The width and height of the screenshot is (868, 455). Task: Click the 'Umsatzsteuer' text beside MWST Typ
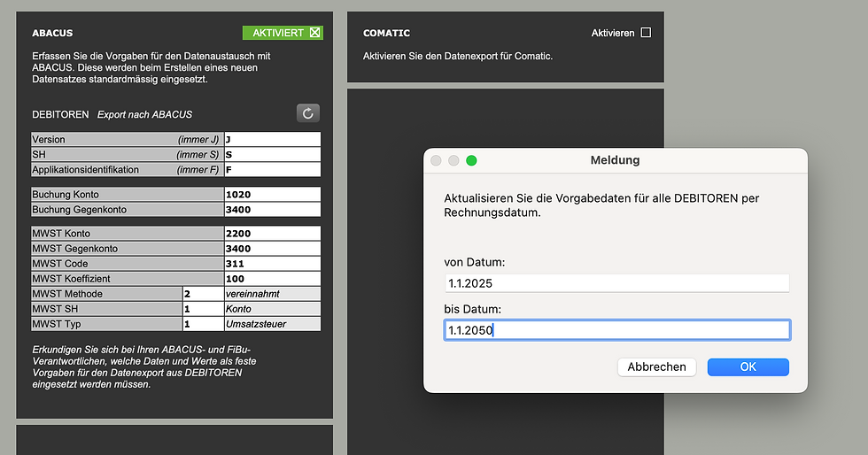click(x=256, y=324)
